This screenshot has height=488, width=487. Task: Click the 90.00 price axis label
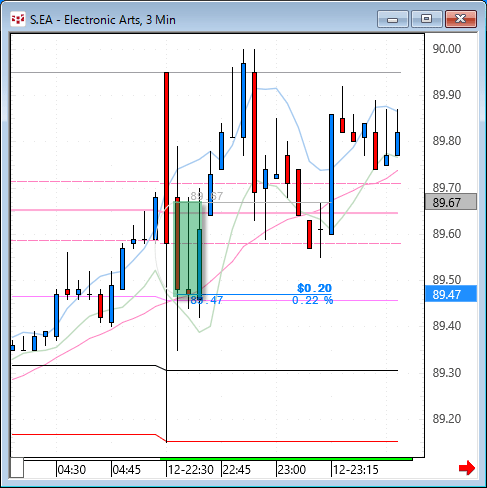click(447, 49)
